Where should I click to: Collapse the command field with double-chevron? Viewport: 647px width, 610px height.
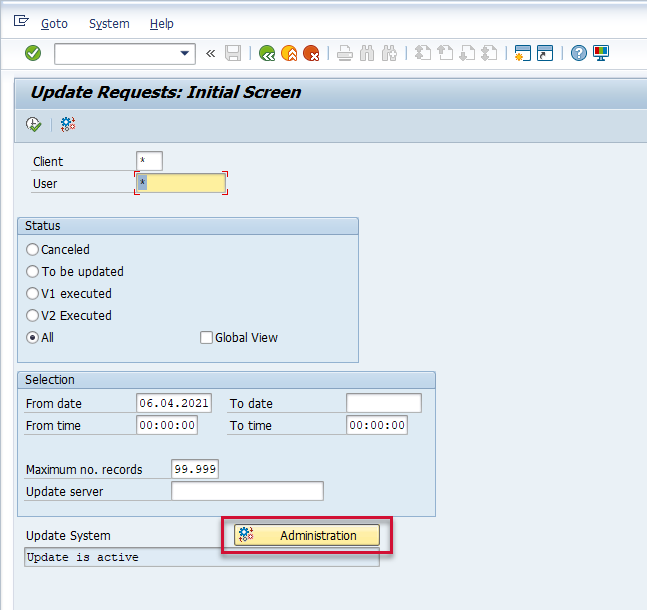pyautogui.click(x=210, y=53)
